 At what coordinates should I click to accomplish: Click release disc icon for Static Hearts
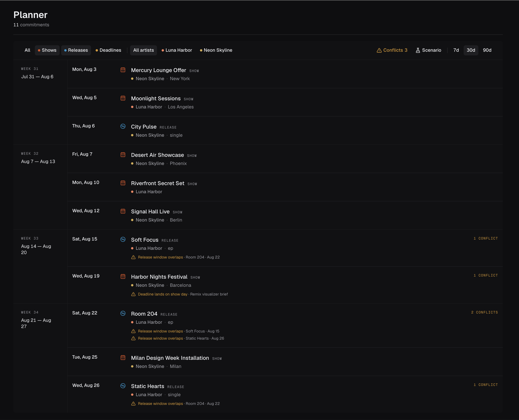(123, 386)
